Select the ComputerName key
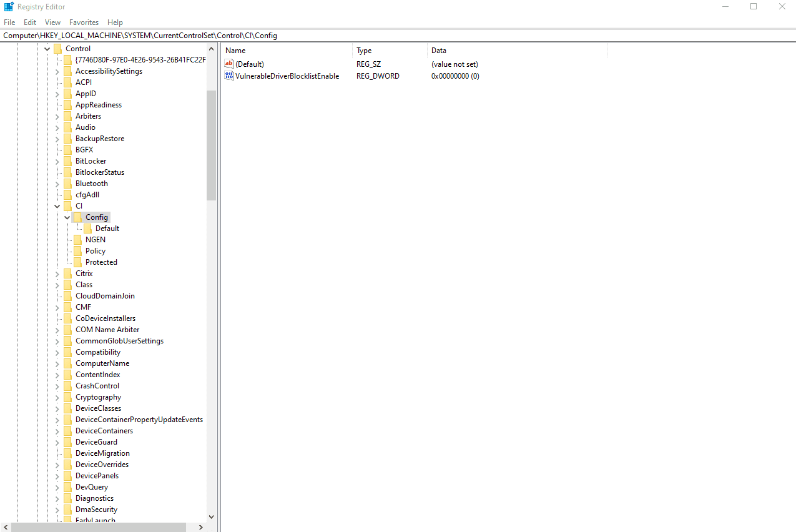Viewport: 796px width, 532px height. tap(102, 363)
